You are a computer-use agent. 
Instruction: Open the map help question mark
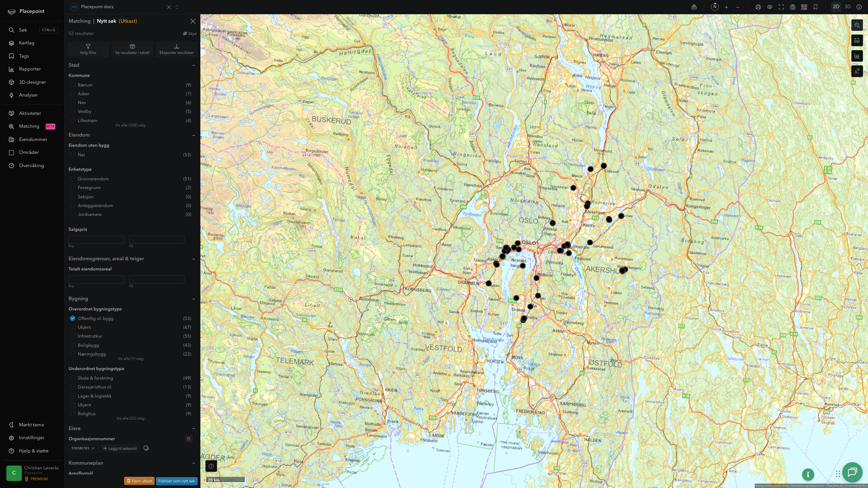(211, 466)
